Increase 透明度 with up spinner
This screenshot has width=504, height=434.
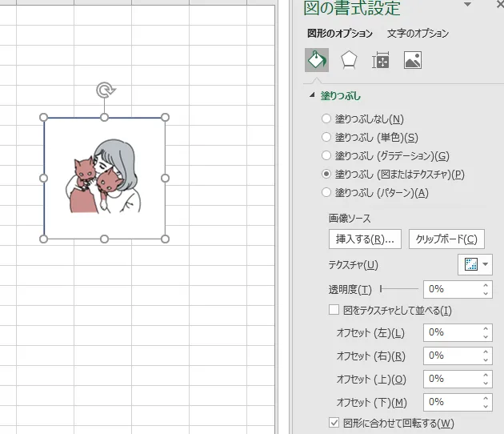click(486, 285)
